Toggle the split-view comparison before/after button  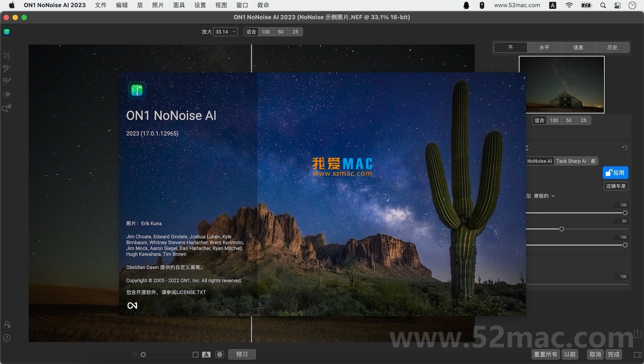click(x=206, y=354)
